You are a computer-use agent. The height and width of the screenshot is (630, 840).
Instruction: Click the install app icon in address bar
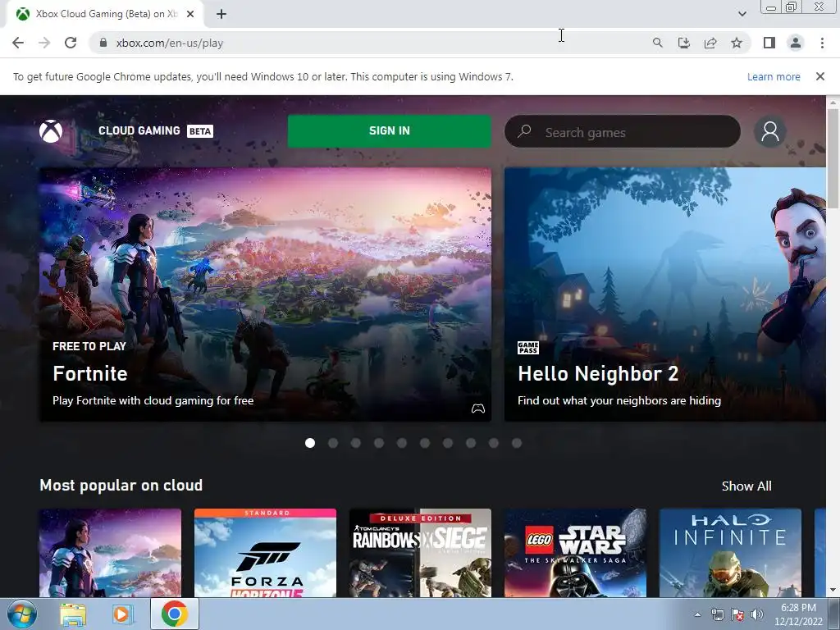[683, 43]
